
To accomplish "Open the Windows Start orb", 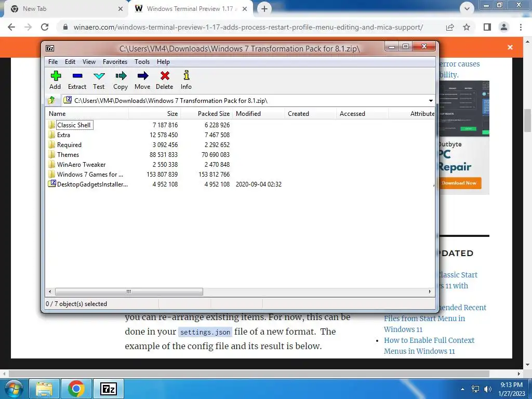I will coord(13,389).
